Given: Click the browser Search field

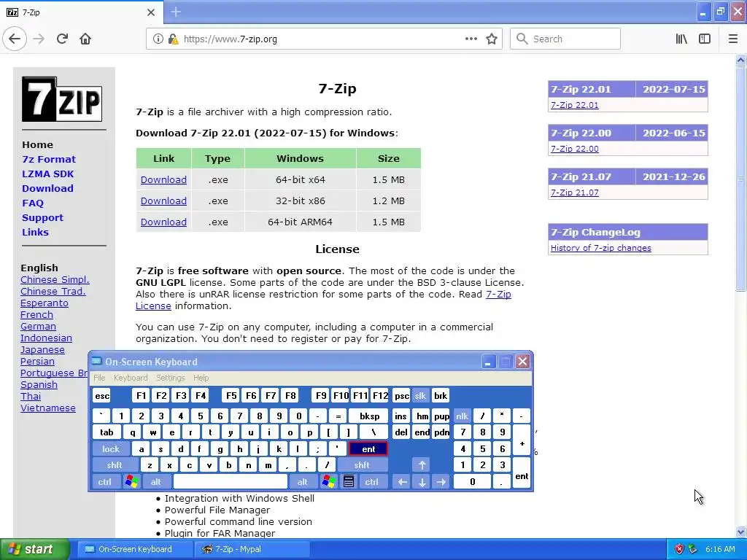Looking at the screenshot, I should point(565,39).
